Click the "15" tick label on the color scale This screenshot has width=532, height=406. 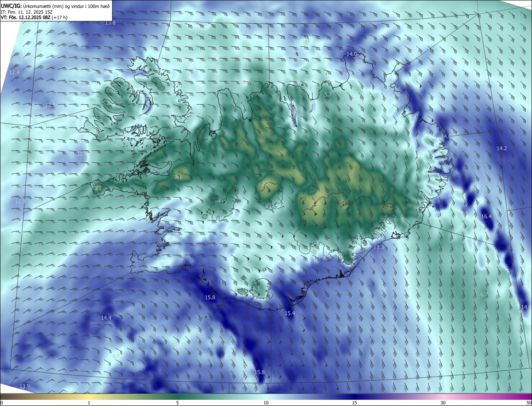pyautogui.click(x=355, y=403)
